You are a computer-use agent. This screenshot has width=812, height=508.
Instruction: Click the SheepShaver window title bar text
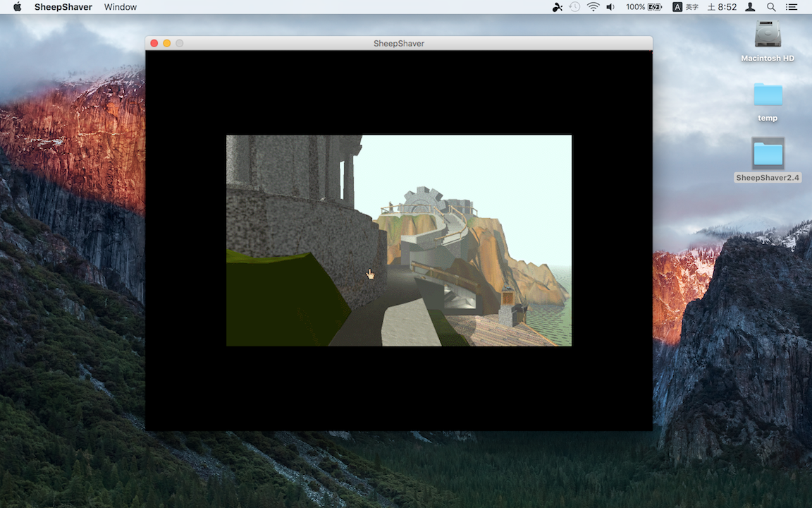[399, 44]
